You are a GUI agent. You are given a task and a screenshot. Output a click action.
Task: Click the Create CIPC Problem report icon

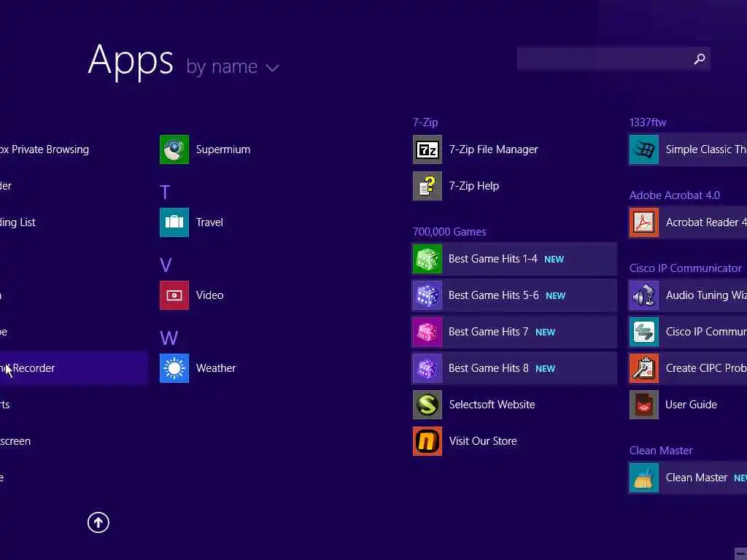(x=644, y=368)
